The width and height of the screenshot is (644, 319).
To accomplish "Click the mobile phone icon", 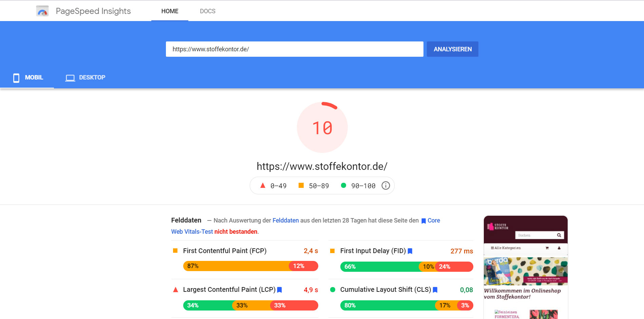I will 16,78.
